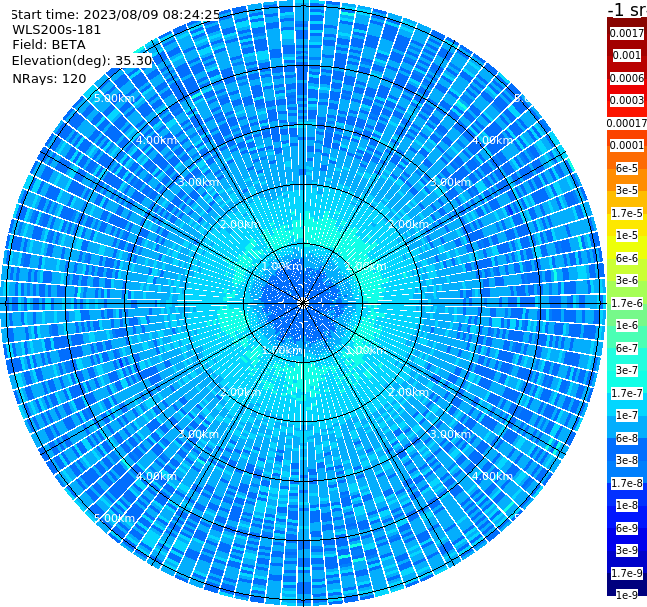Click the 0.0001 colorbar tick label
This screenshot has height=607, width=647.
pos(627,145)
